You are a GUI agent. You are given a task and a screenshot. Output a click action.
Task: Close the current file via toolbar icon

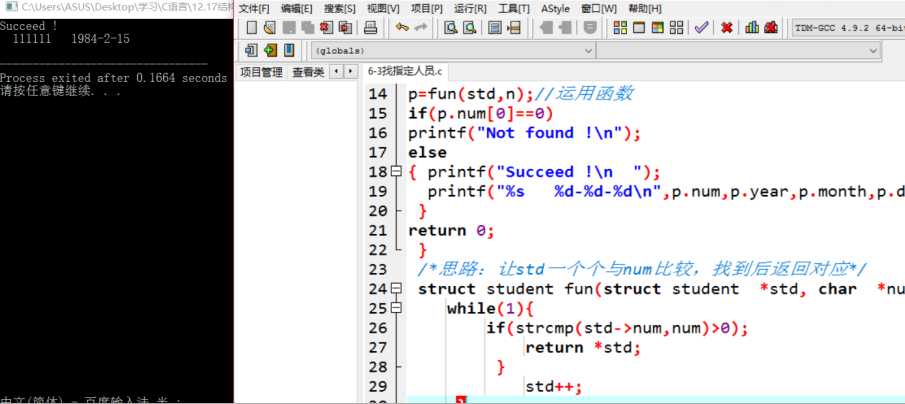(327, 28)
